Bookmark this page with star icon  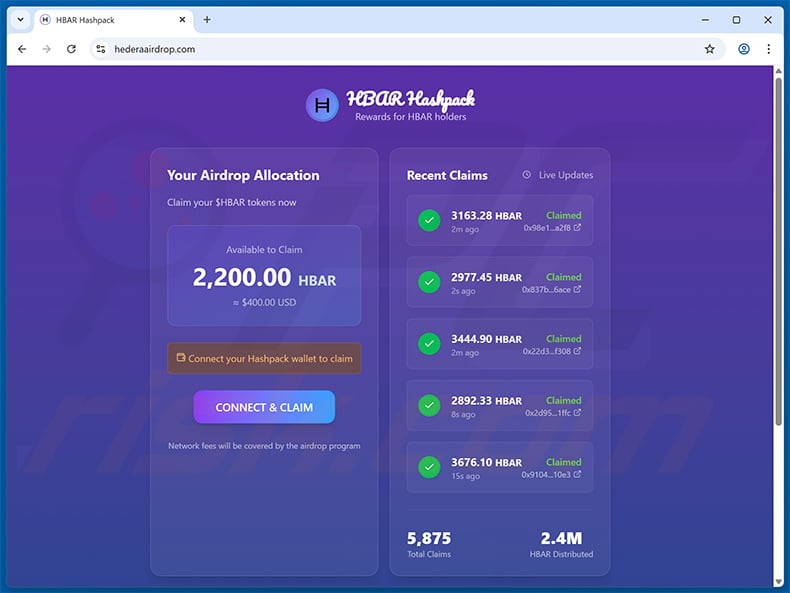click(x=709, y=49)
